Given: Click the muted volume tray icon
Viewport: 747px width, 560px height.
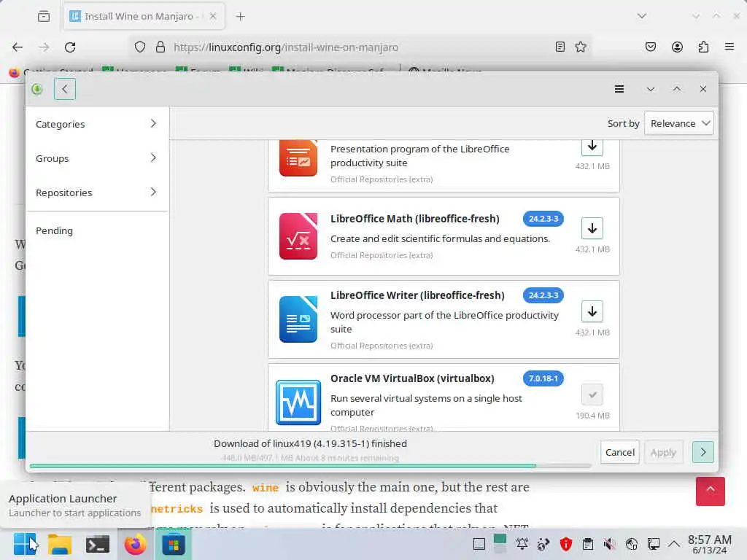Looking at the screenshot, I should (x=609, y=544).
